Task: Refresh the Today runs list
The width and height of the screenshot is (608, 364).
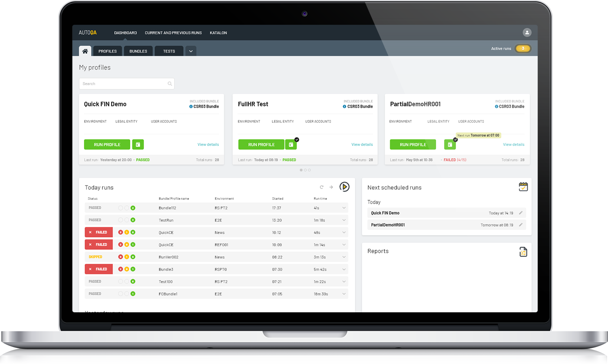Action: click(321, 187)
